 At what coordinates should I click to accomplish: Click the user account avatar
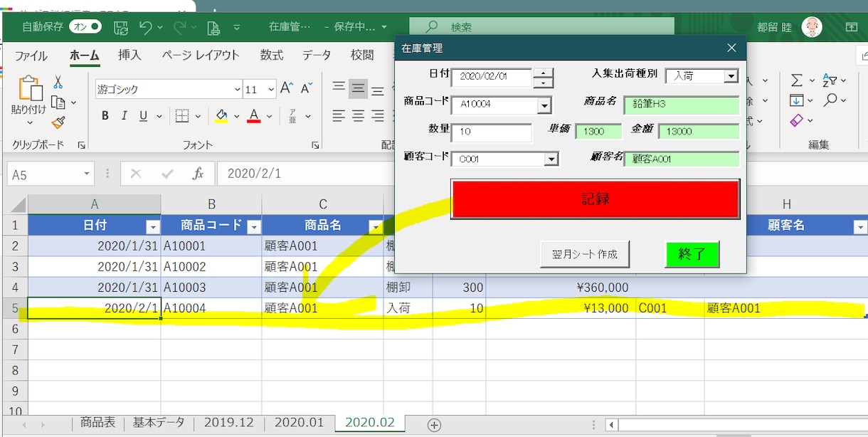(x=812, y=27)
